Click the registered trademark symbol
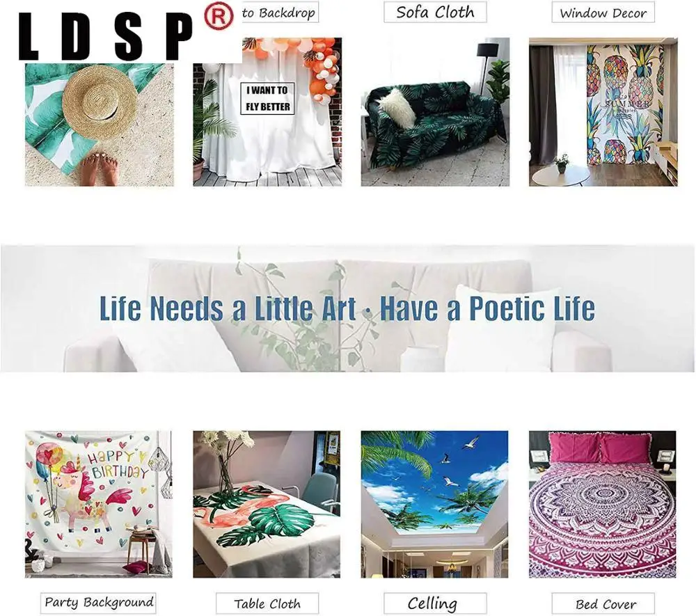Image resolution: width=696 pixels, height=616 pixels. point(218,17)
